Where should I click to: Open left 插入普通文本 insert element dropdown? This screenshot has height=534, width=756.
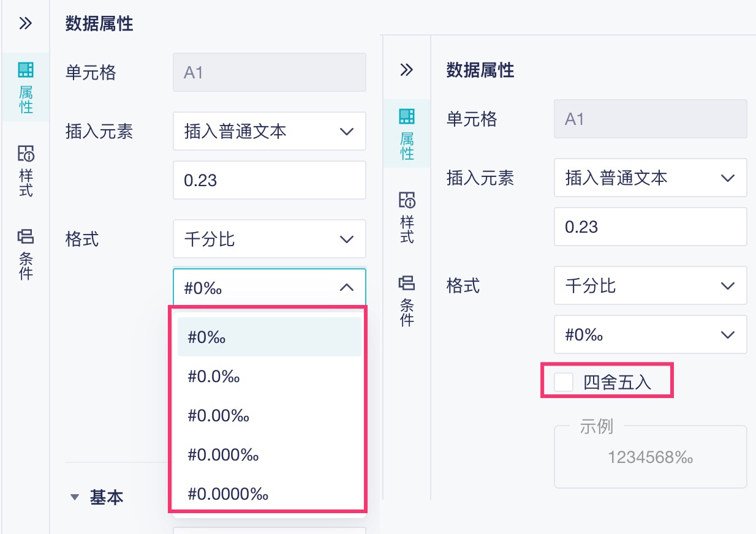click(x=270, y=131)
